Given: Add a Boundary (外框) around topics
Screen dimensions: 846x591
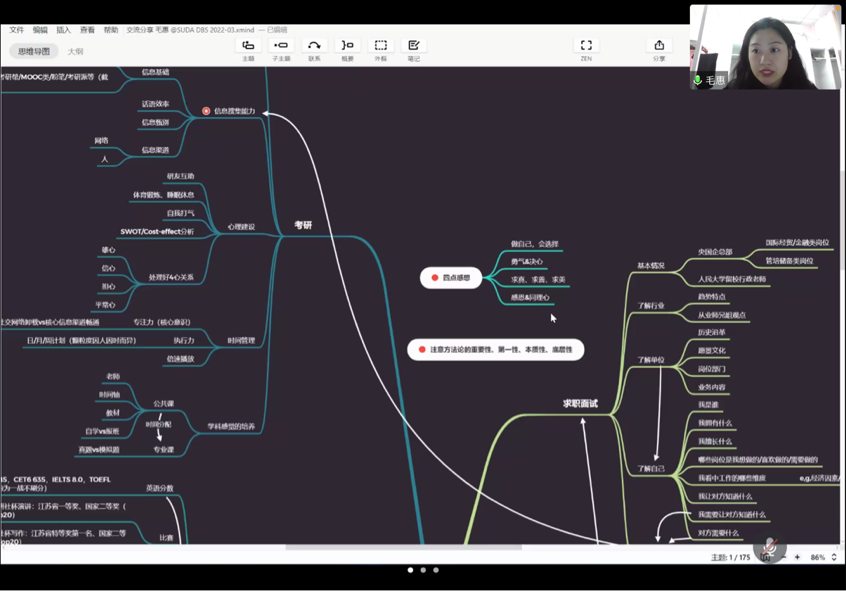Looking at the screenshot, I should [381, 46].
